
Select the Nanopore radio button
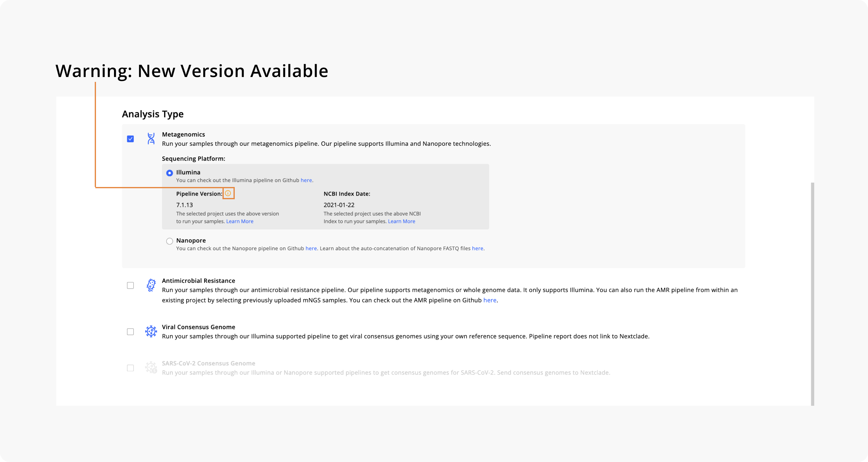tap(170, 241)
